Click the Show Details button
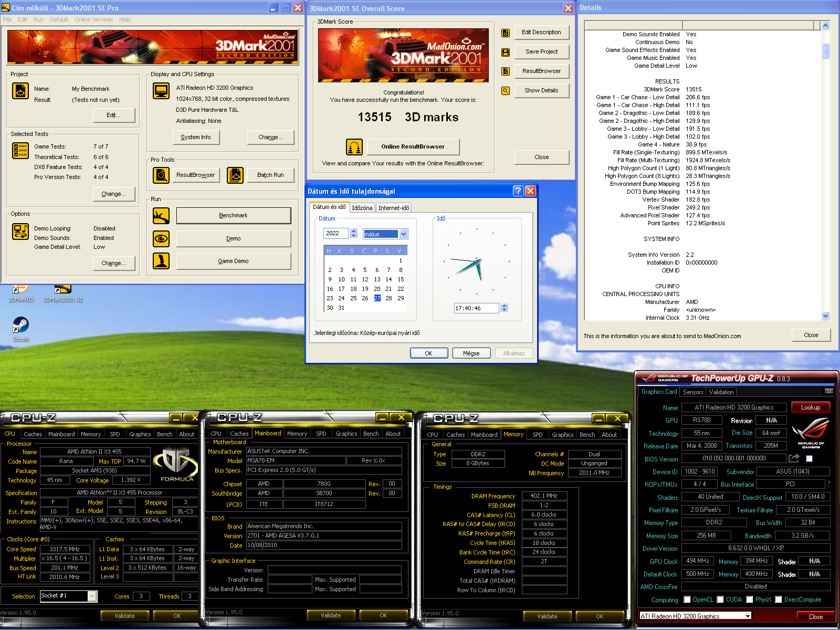840x630 pixels. 541,91
